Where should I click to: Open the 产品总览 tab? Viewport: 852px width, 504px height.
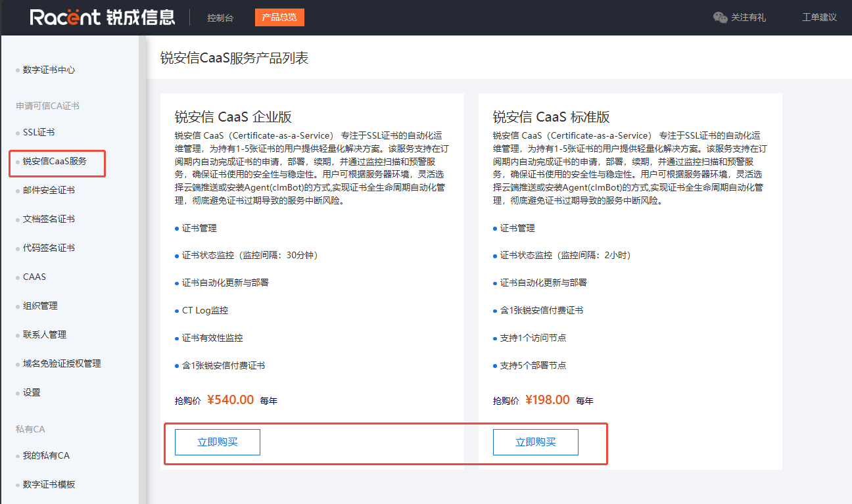tap(279, 17)
